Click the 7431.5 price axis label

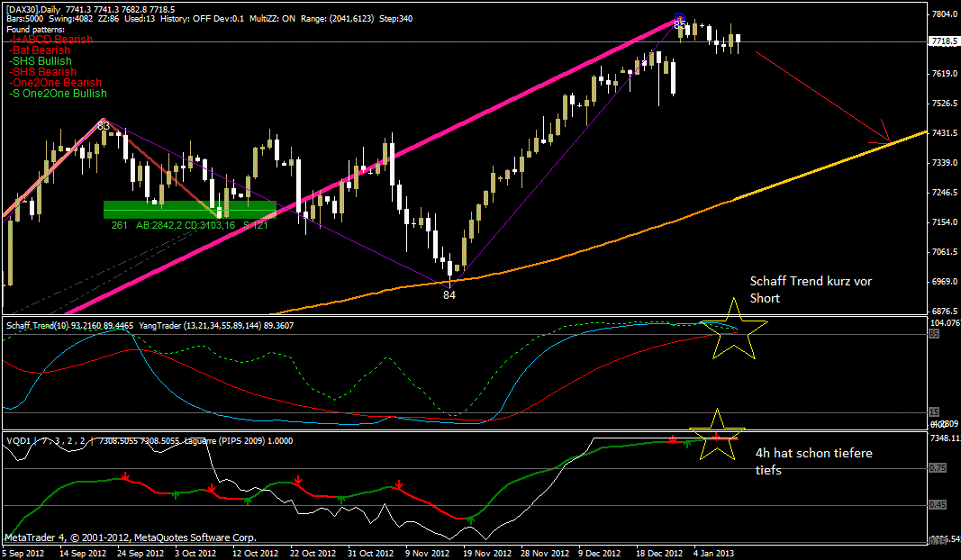click(944, 133)
